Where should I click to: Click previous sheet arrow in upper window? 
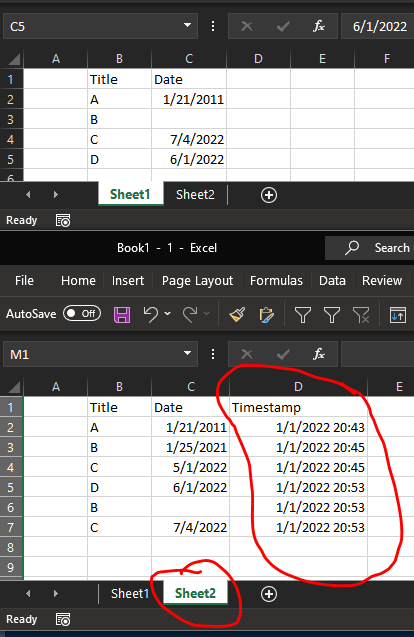point(28,195)
